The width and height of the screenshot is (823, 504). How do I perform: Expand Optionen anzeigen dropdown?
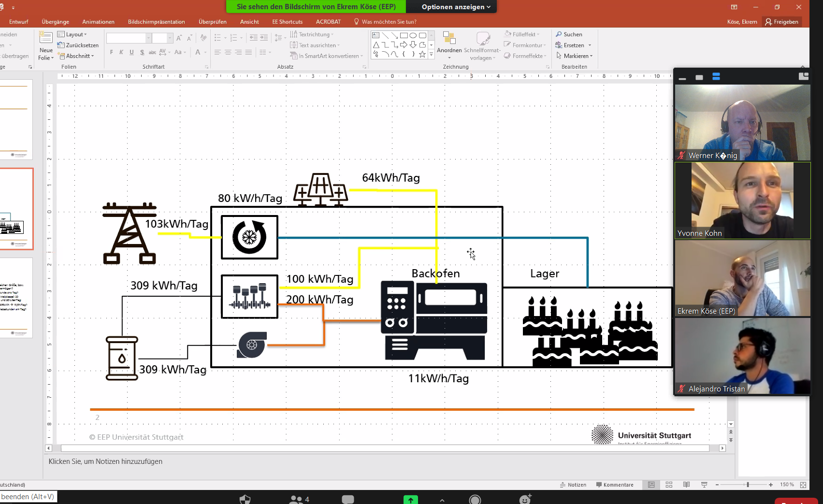click(456, 7)
